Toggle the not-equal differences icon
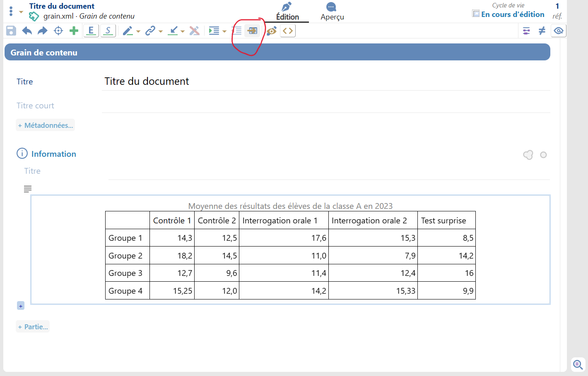Image resolution: width=588 pixels, height=376 pixels. tap(542, 31)
